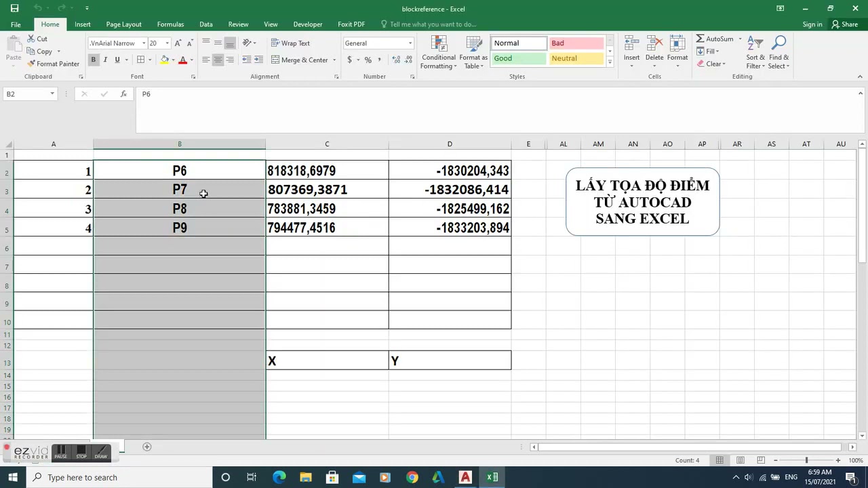Click the Insert Function fx icon
This screenshot has width=868, height=488.
click(123, 94)
